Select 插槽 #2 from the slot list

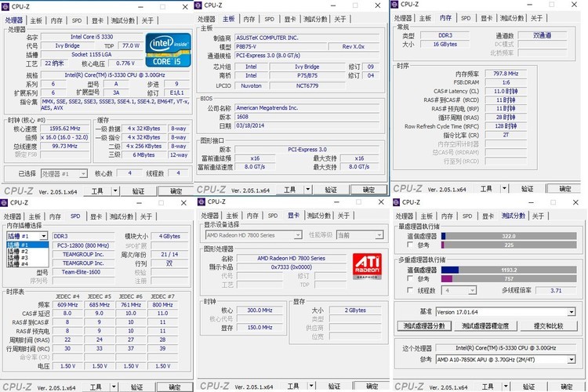[x=27, y=252]
